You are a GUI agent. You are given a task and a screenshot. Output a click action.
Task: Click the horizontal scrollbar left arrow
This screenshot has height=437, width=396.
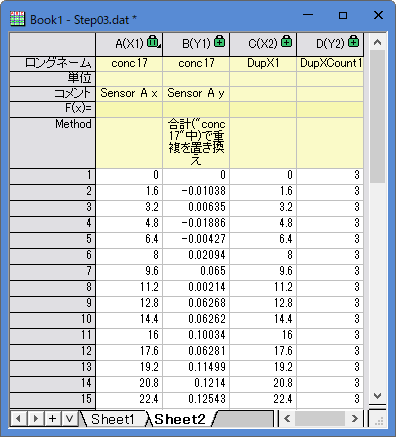287,418
